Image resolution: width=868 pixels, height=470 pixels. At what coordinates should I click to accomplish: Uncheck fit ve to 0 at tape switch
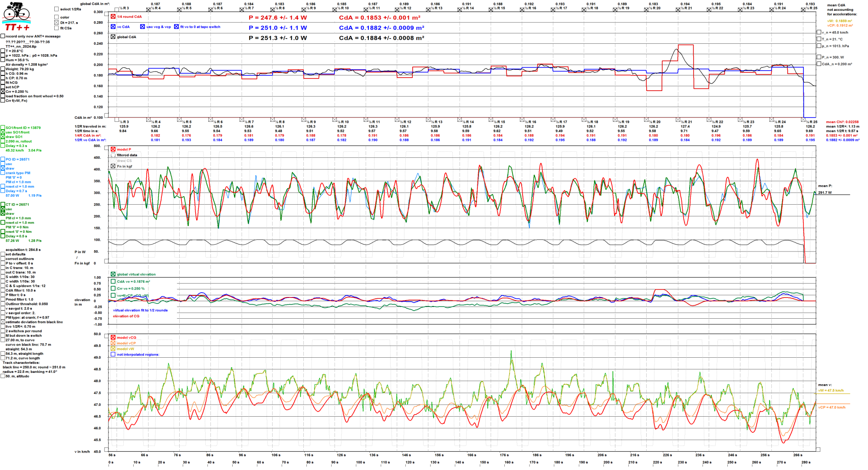coord(176,27)
